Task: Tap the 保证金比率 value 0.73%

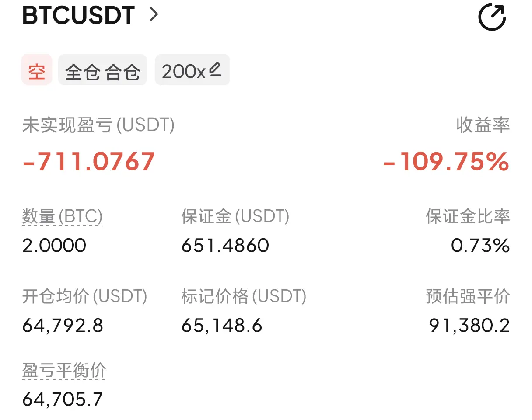Action: 480,246
